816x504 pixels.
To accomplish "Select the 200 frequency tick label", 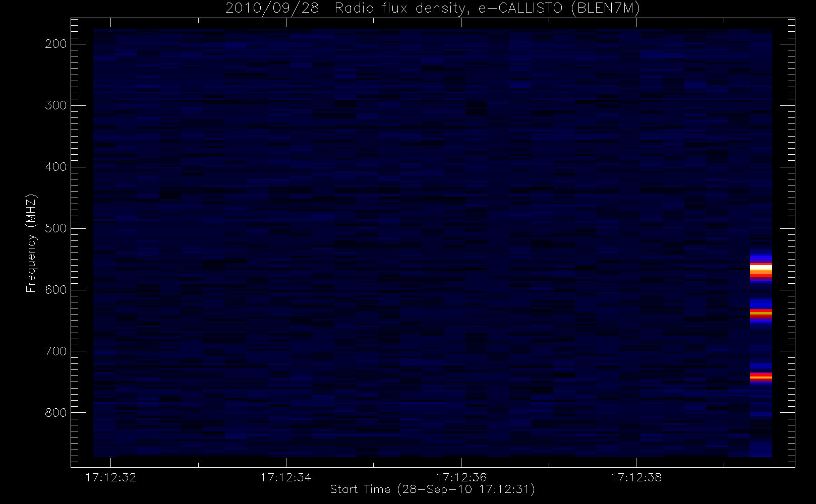I will pyautogui.click(x=56, y=44).
